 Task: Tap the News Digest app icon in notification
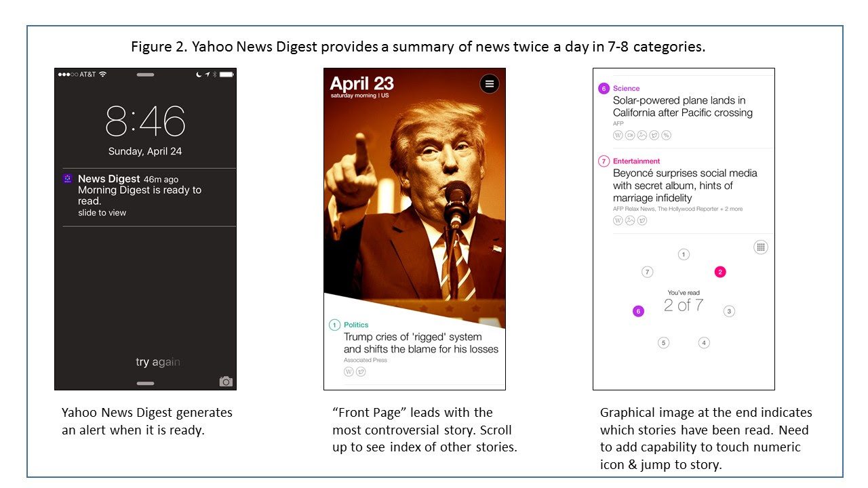(x=67, y=179)
